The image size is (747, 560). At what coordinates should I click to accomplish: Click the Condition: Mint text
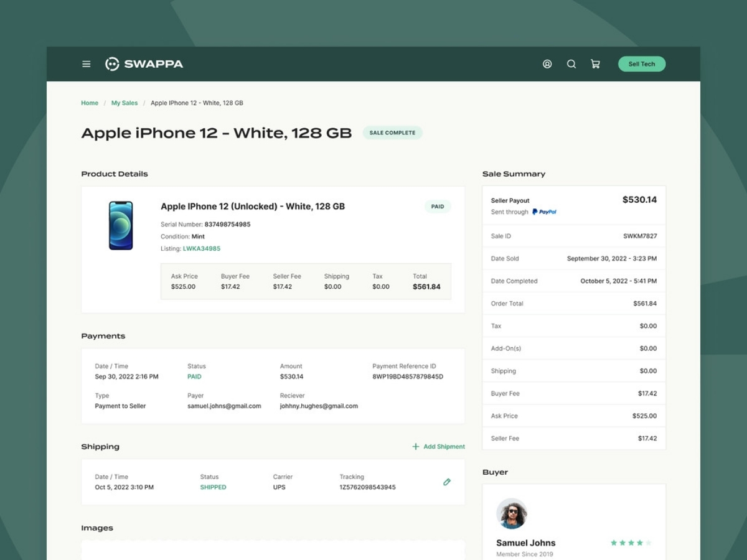182,237
